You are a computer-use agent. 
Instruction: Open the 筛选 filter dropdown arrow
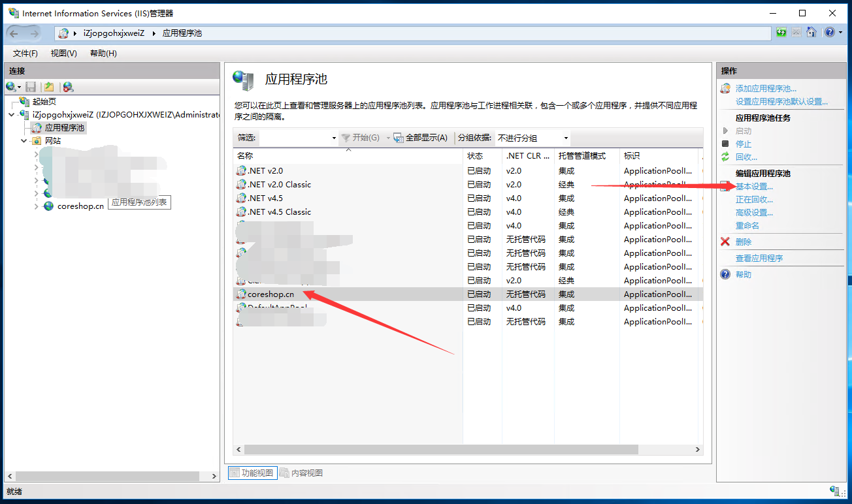tap(334, 138)
